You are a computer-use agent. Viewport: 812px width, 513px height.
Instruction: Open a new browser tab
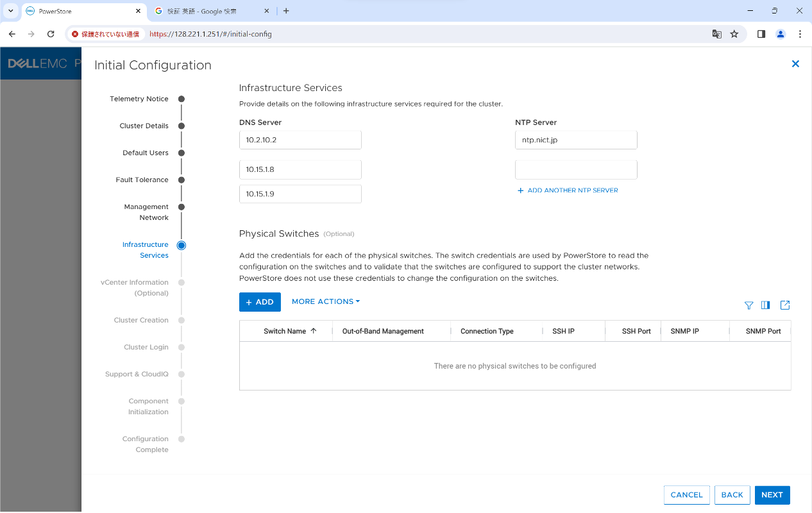pos(286,11)
